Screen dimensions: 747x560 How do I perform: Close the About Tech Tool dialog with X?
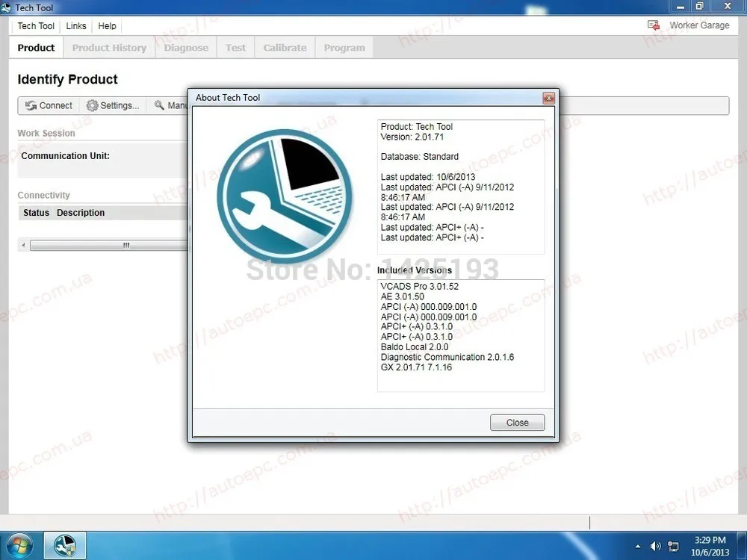(x=548, y=98)
